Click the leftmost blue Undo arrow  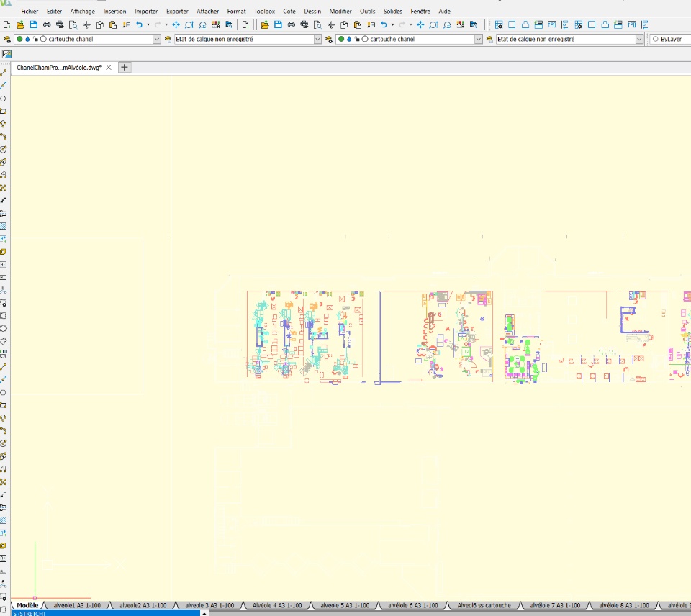(x=139, y=24)
